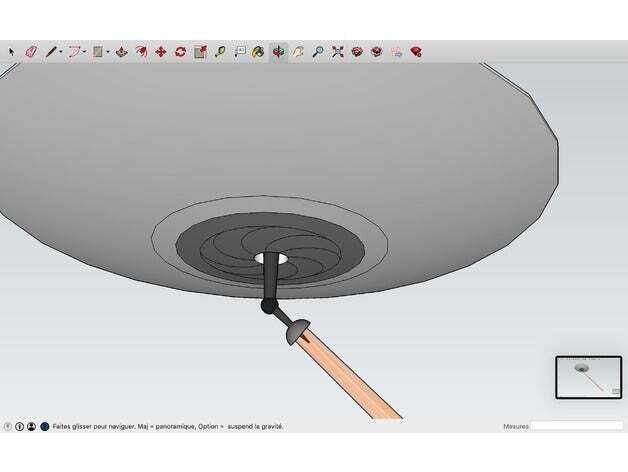
Task: Select the highlighted Orbit tool
Action: click(x=278, y=52)
